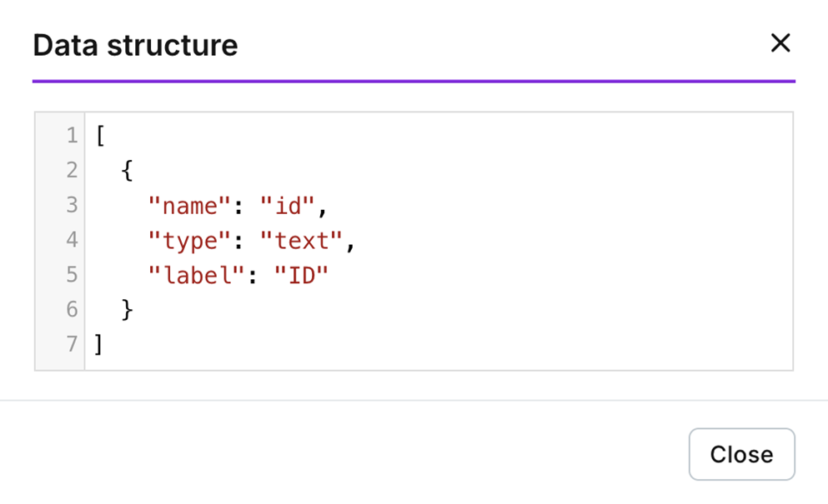Place cursor at the closing curly brace
This screenshot has width=828, height=504.
127,310
